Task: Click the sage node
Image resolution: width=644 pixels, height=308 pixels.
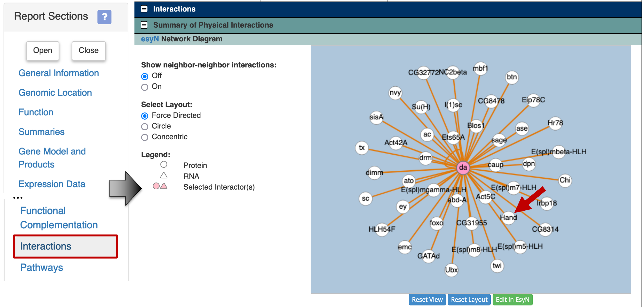Action: coord(499,140)
